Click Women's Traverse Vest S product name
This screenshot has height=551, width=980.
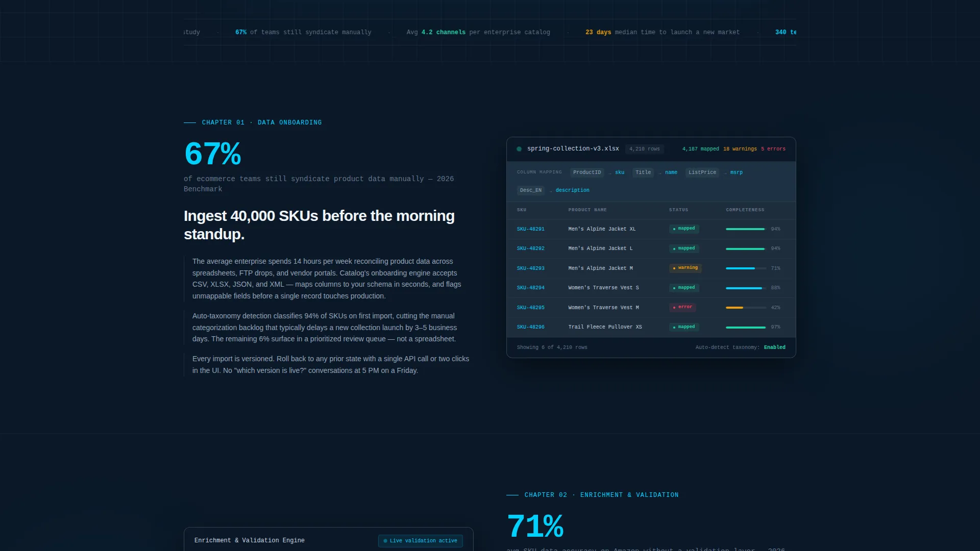(x=603, y=288)
